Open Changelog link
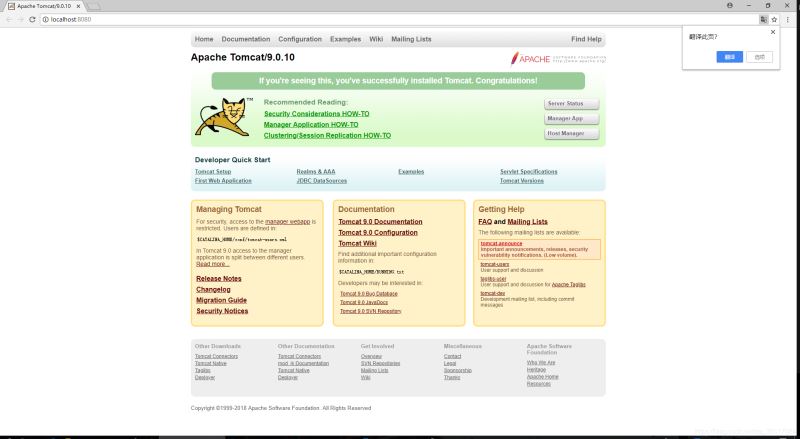The image size is (800, 439). click(213, 289)
